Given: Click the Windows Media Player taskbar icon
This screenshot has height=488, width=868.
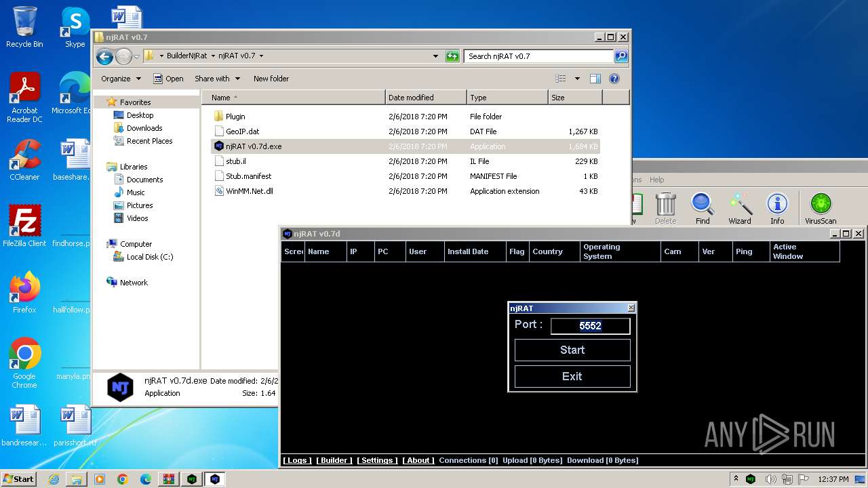Looking at the screenshot, I should (100, 479).
